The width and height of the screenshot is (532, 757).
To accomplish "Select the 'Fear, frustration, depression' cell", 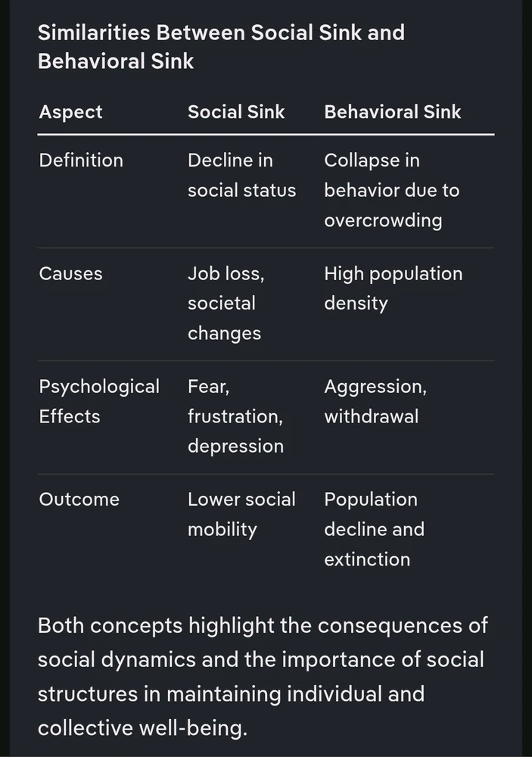I will click(235, 416).
